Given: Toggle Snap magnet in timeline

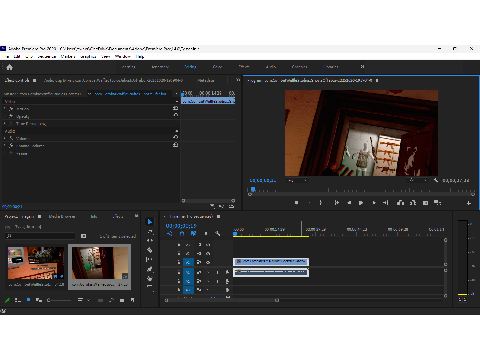Looking at the screenshot, I should pyautogui.click(x=182, y=234).
